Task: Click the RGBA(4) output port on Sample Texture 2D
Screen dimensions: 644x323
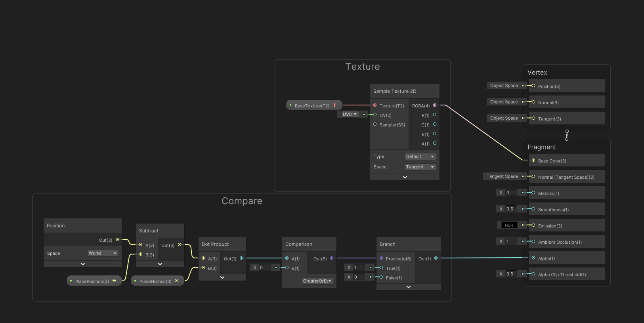Action: (x=435, y=105)
